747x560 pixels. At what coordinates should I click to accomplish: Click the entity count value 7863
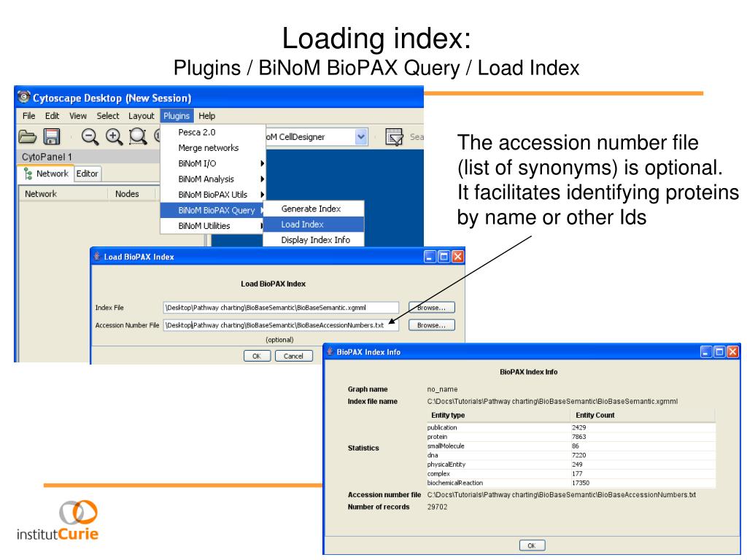click(578, 437)
